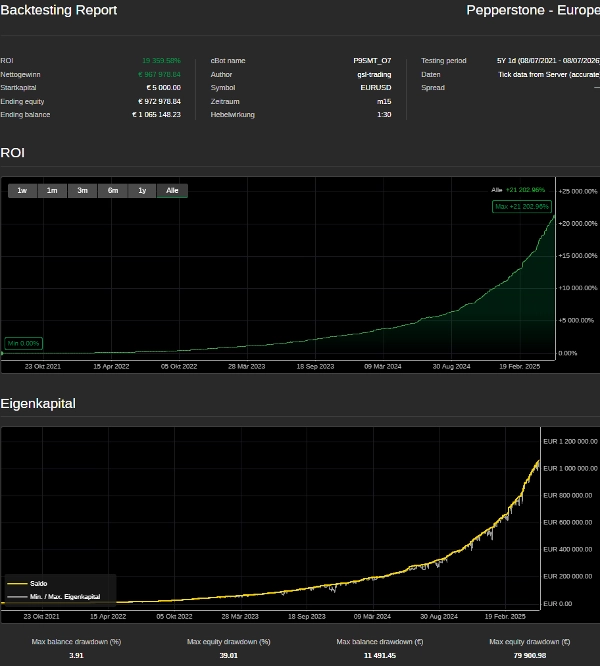The image size is (600, 666).
Task: Click the +25 000.00% axis label
Action: [578, 192]
